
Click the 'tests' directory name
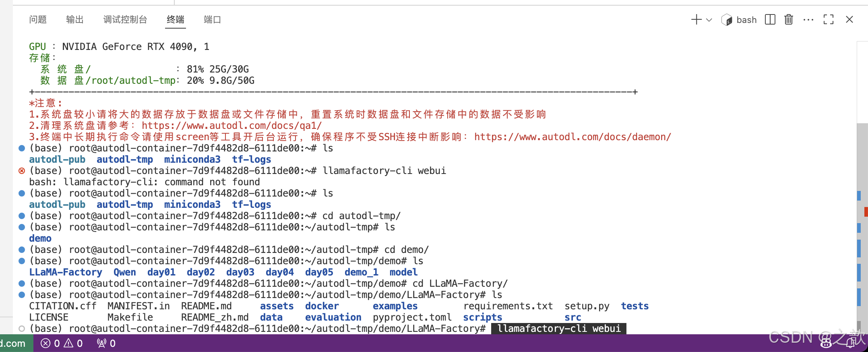(635, 306)
